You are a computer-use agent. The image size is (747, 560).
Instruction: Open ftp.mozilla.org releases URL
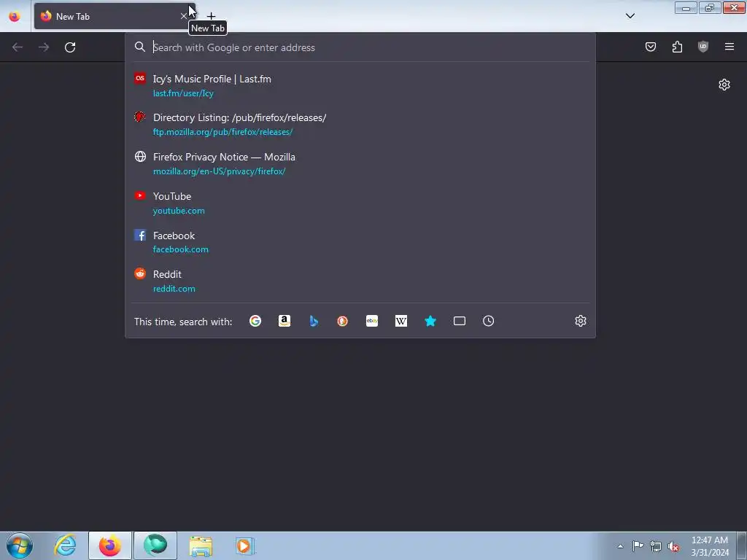click(x=222, y=132)
